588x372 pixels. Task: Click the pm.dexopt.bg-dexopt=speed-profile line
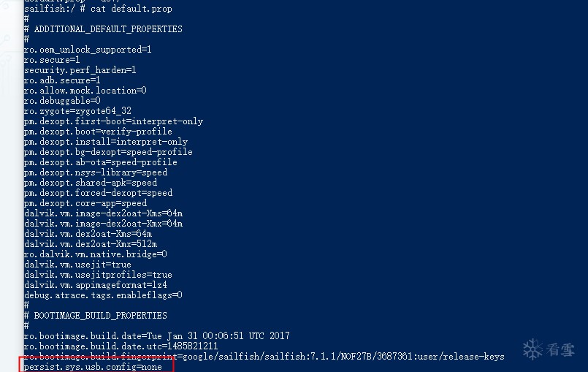pos(108,151)
